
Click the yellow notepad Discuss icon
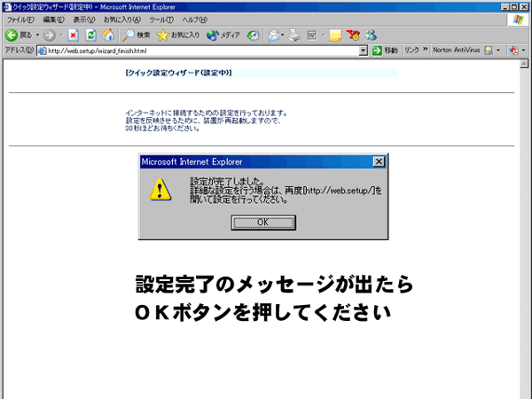(335, 35)
